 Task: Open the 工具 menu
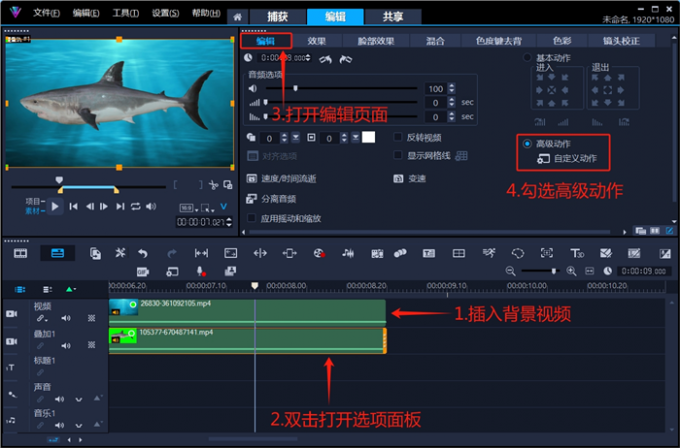125,13
